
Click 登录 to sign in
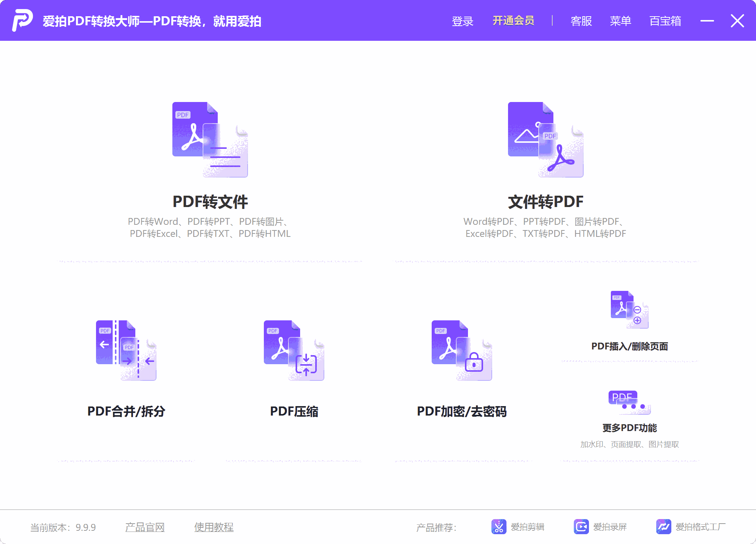point(462,21)
